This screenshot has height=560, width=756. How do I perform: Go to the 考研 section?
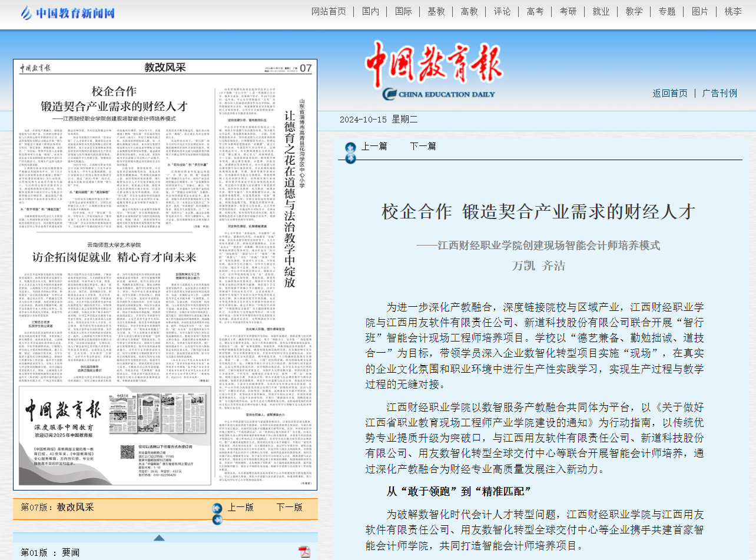point(568,11)
